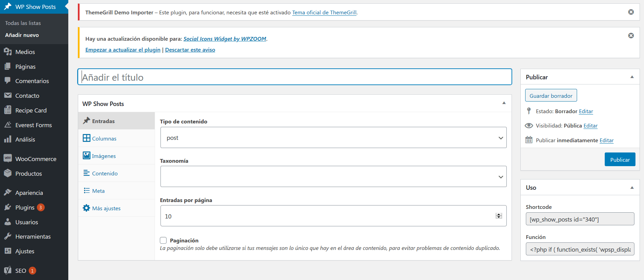
Task: Edit the Visibilidad Pública setting
Action: pos(590,125)
